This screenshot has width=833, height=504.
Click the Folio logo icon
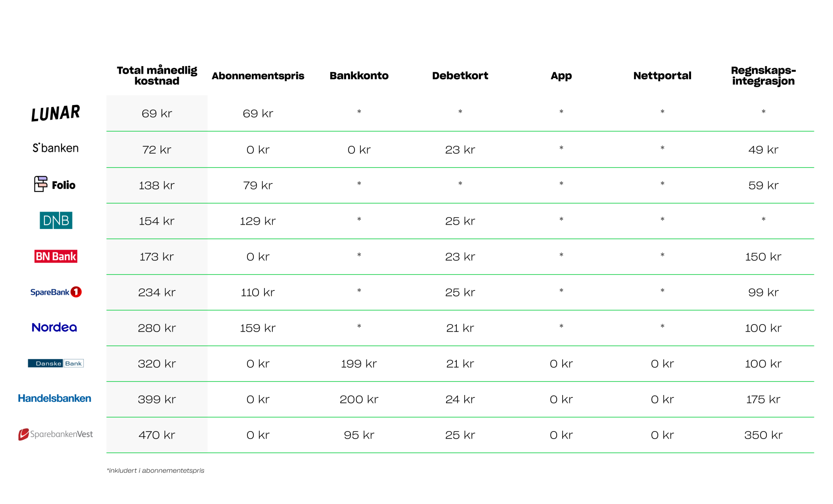pos(41,184)
